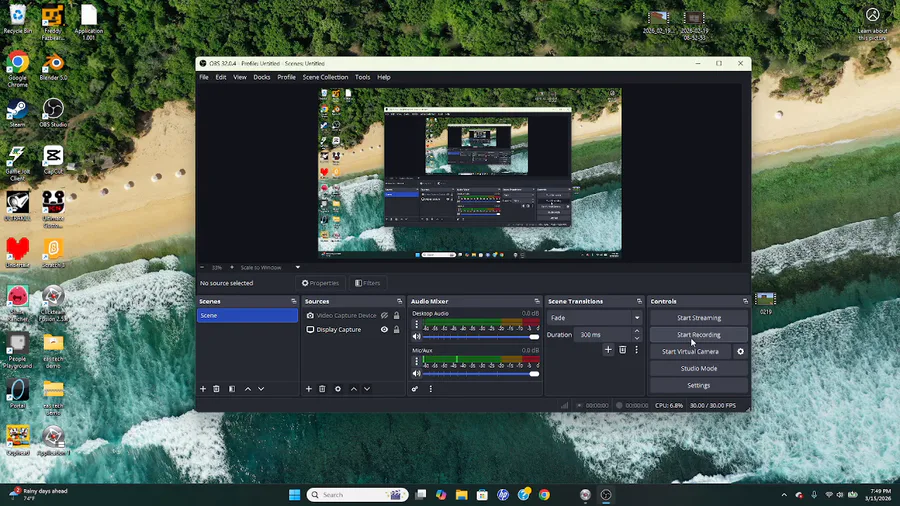Open OBS Settings button
The image size is (900, 506).
coord(699,386)
